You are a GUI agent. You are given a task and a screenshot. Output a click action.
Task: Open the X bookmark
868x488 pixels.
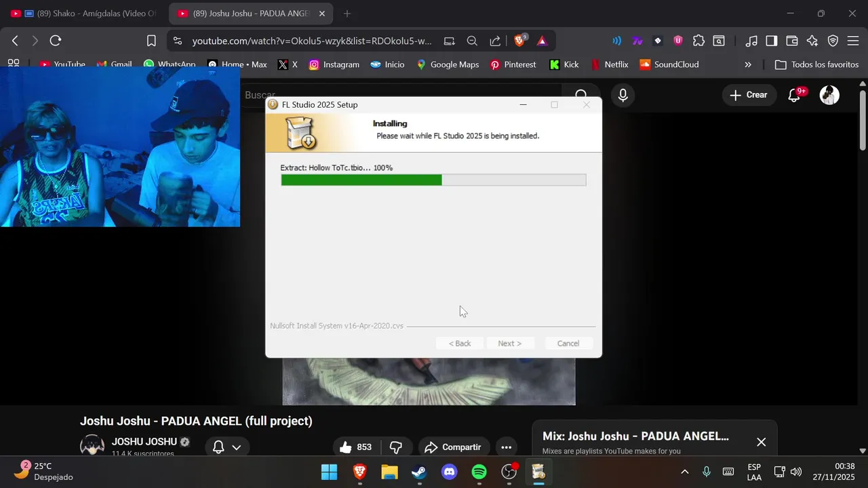tap(288, 64)
